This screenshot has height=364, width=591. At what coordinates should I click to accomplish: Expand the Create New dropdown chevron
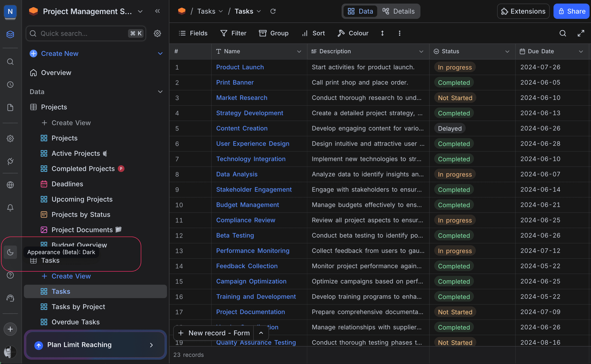click(160, 54)
